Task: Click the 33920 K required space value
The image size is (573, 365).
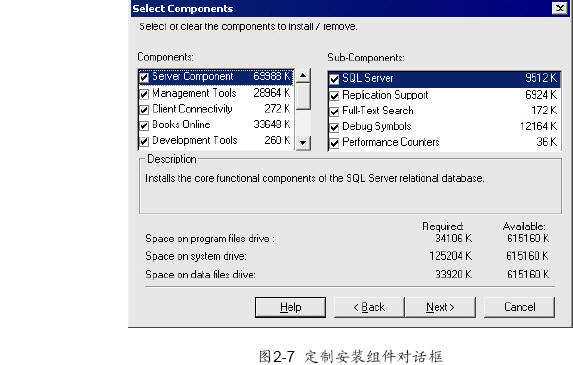Action: [x=454, y=274]
